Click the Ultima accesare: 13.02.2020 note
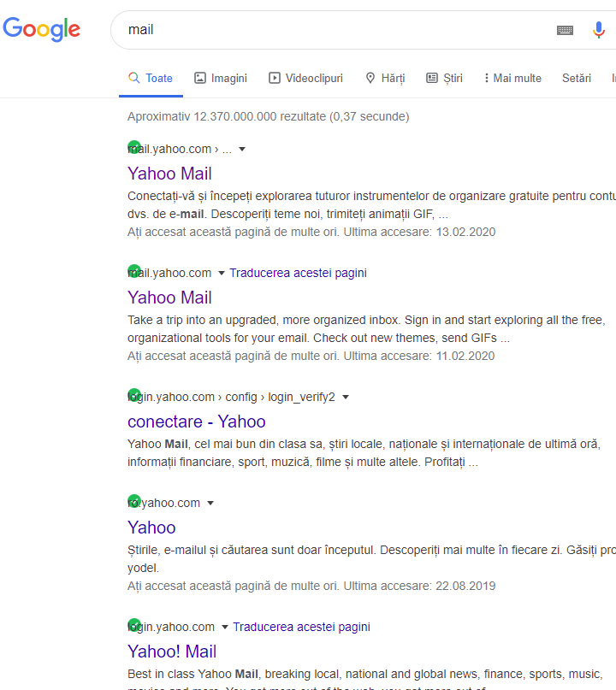This screenshot has width=616, height=690. 419,232
